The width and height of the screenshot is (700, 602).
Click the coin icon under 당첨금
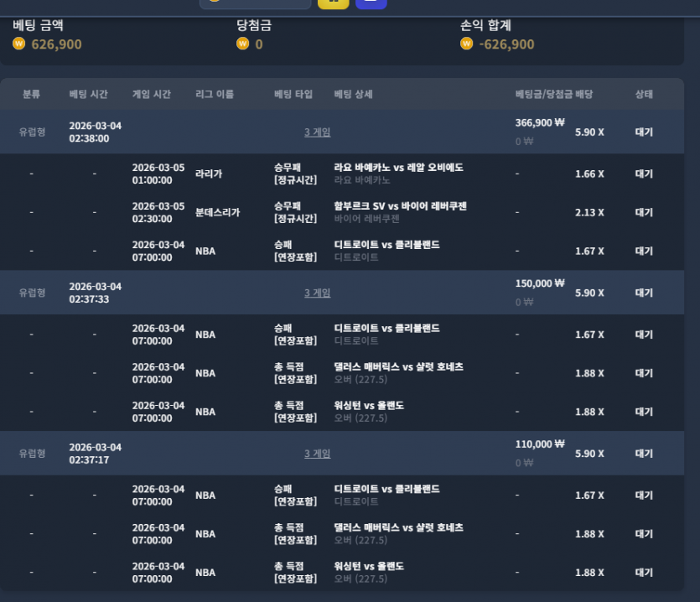tap(242, 44)
